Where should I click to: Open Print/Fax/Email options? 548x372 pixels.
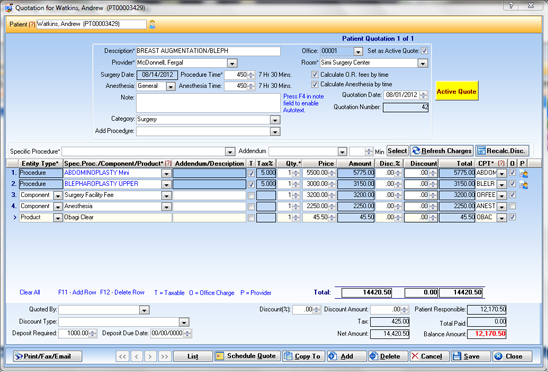click(x=48, y=356)
